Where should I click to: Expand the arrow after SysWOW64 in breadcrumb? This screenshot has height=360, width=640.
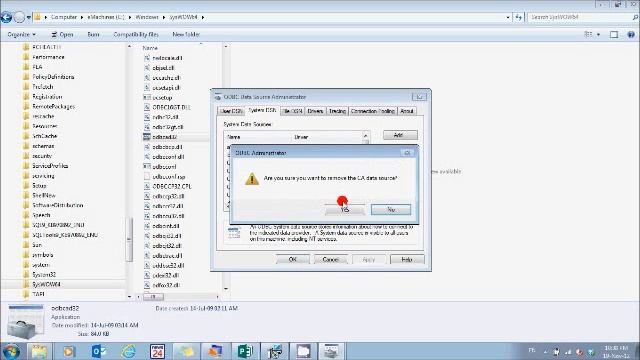(x=202, y=18)
